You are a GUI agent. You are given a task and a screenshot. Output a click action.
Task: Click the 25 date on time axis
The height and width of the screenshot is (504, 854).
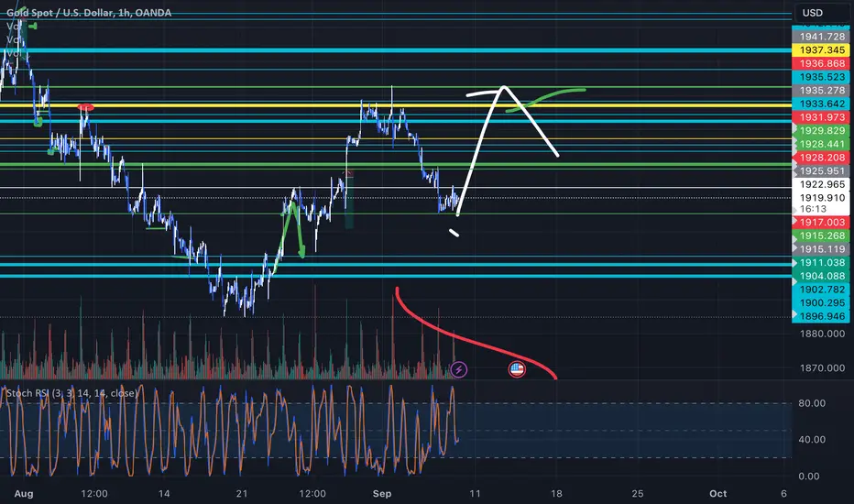click(x=637, y=494)
